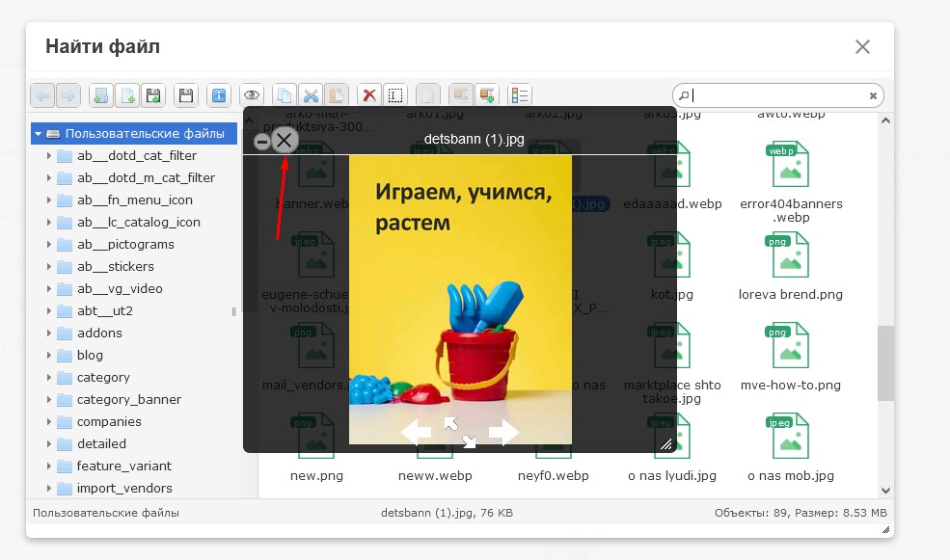Close the 'Найти файл' dialog
950x560 pixels.
862,46
